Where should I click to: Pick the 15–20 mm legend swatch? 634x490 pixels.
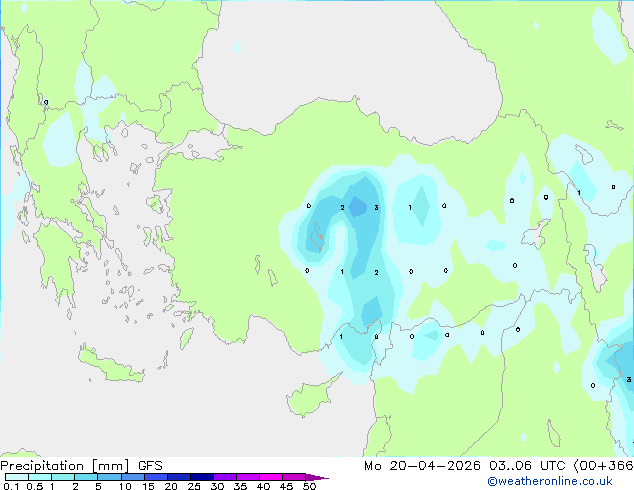156,477
